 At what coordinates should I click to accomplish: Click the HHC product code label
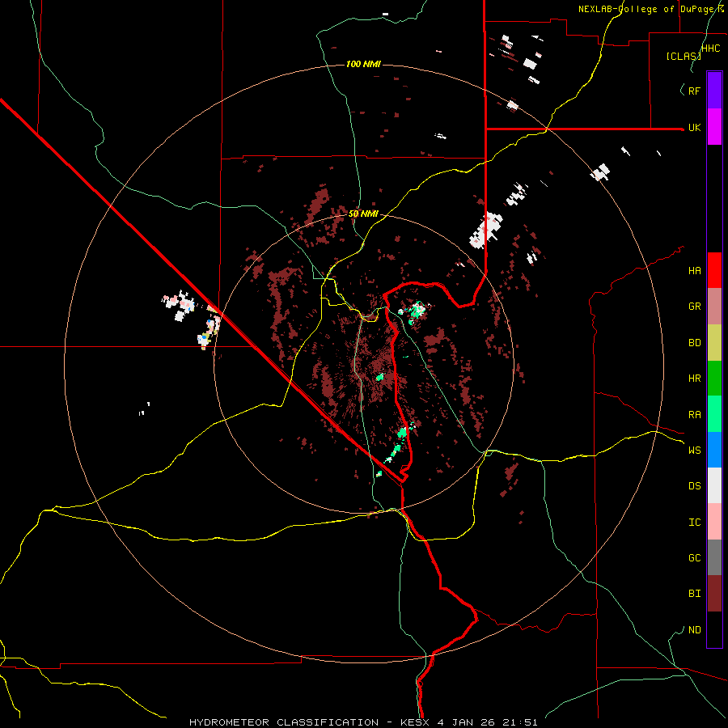point(711,49)
